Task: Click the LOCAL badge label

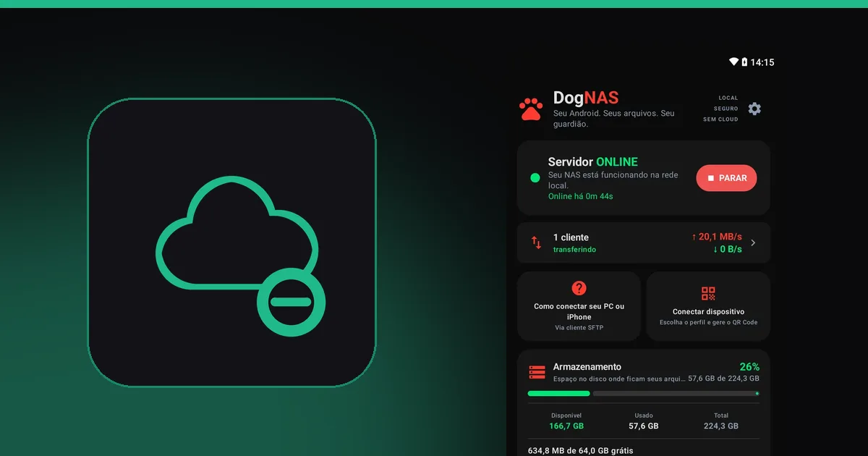Action: tap(728, 98)
